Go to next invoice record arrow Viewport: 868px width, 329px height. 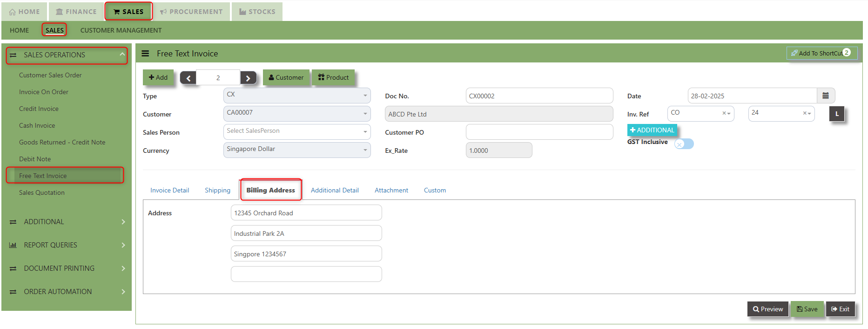pyautogui.click(x=248, y=78)
